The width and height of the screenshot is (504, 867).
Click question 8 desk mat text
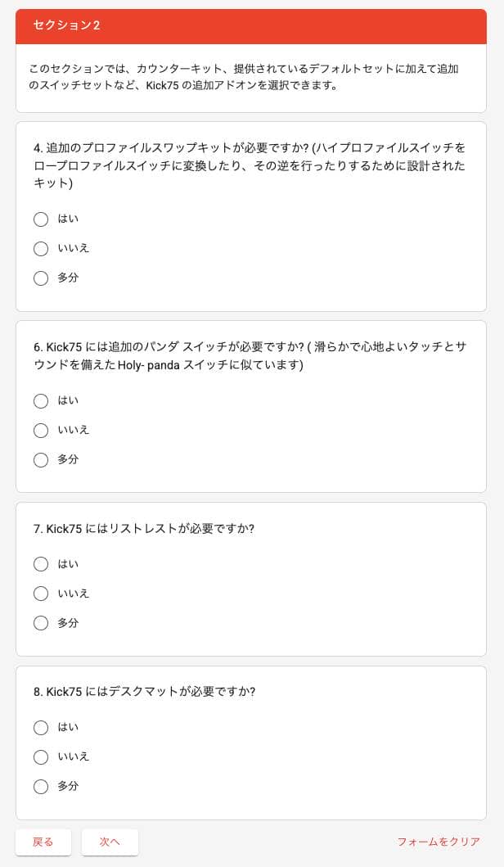coord(144,692)
